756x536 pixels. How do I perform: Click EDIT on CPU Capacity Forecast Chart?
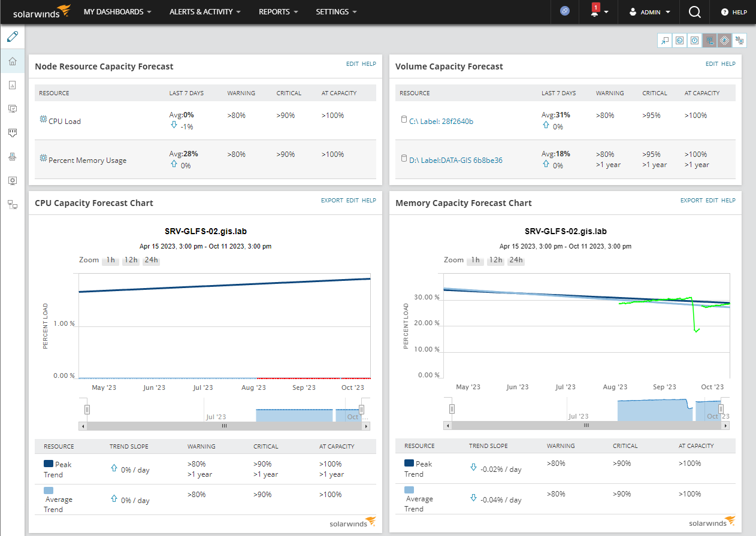click(352, 201)
